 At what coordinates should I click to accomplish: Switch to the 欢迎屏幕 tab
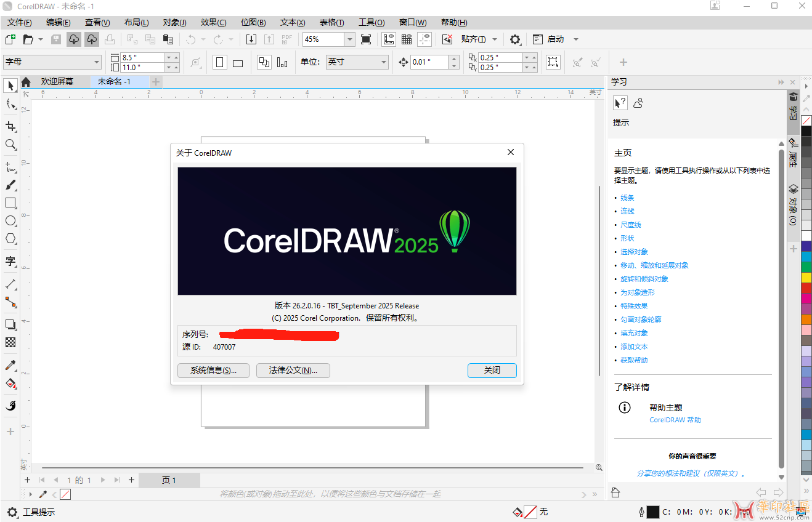[57, 81]
